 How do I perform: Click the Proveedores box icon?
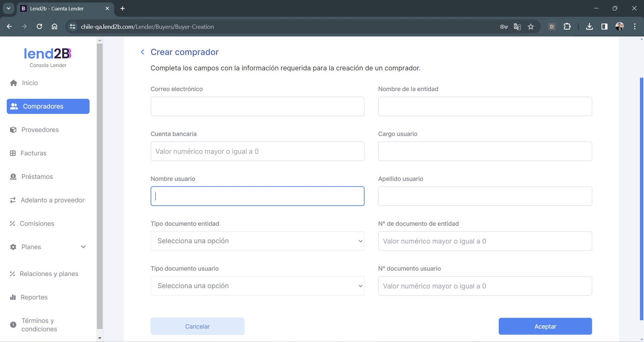point(13,130)
